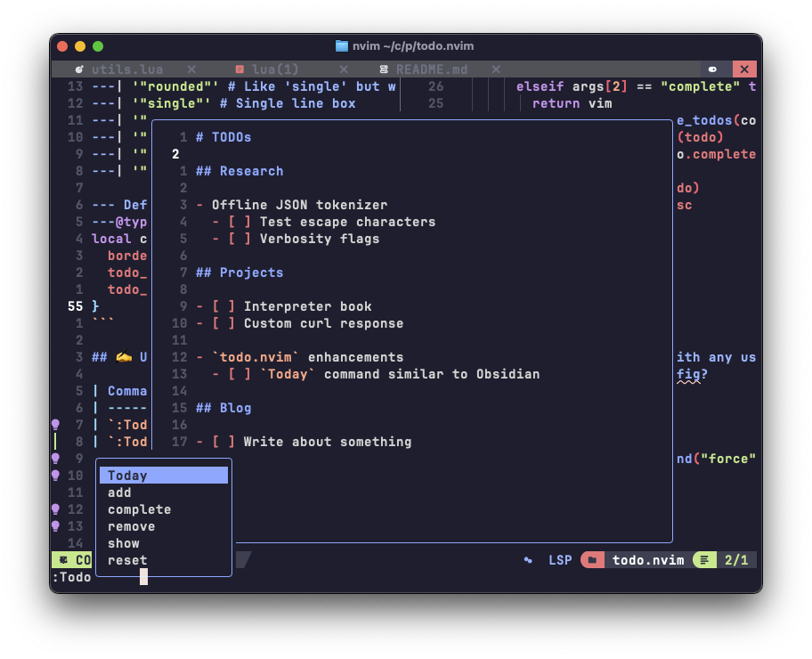
Task: Click line number 55 in left buffer
Action: click(75, 306)
